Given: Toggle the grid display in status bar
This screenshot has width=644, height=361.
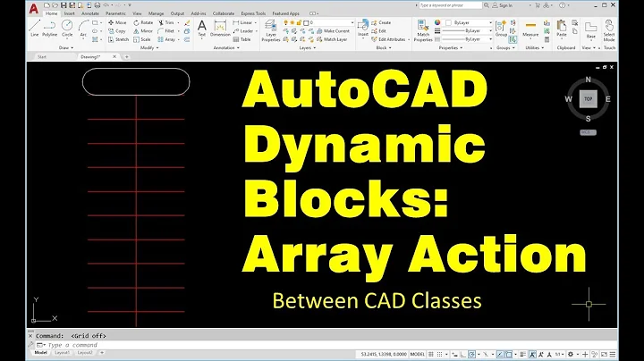Looking at the screenshot, I should (431, 354).
